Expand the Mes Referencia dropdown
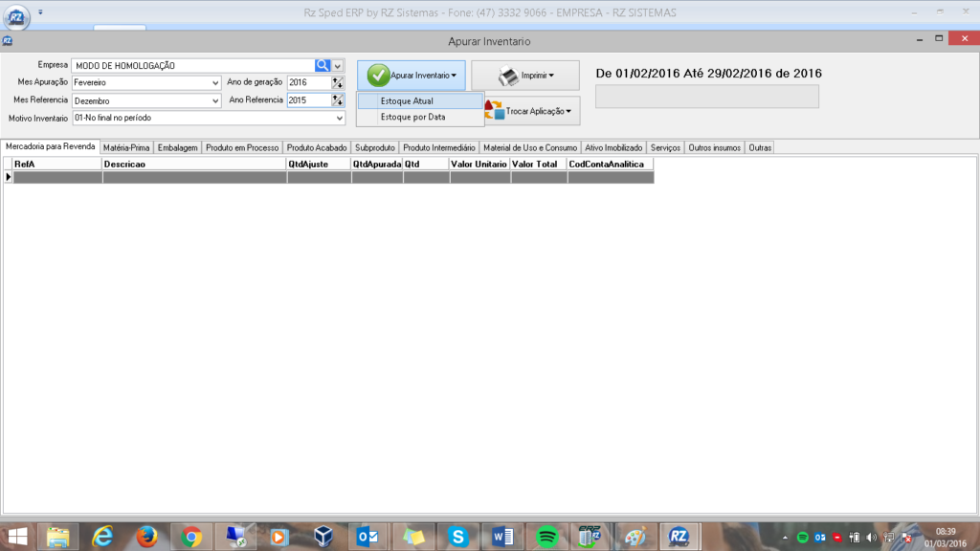 (215, 100)
